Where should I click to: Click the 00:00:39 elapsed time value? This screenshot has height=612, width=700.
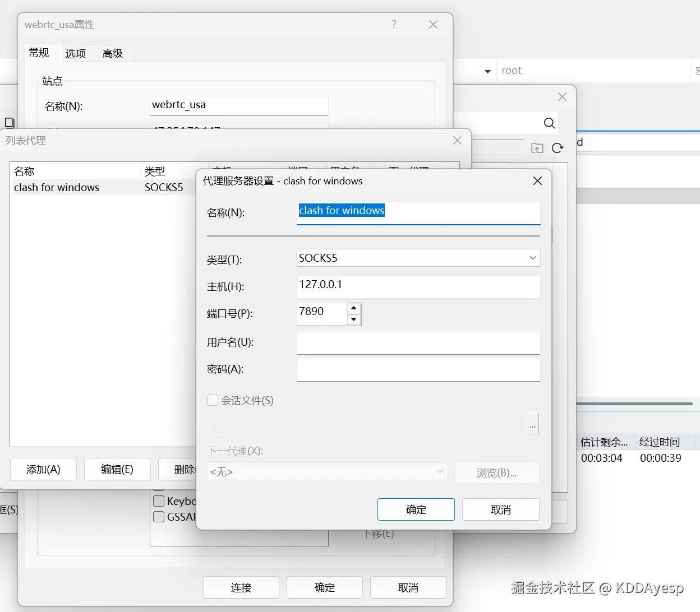[x=661, y=458]
